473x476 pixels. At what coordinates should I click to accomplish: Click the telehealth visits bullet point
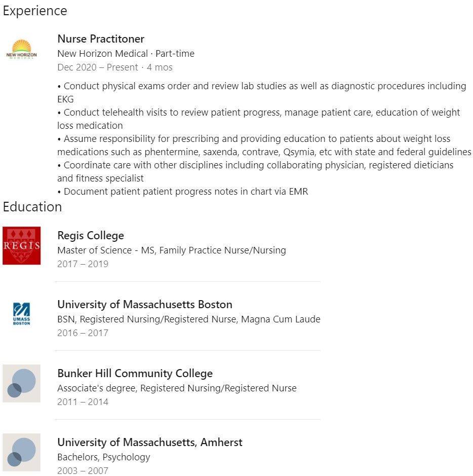coord(259,119)
